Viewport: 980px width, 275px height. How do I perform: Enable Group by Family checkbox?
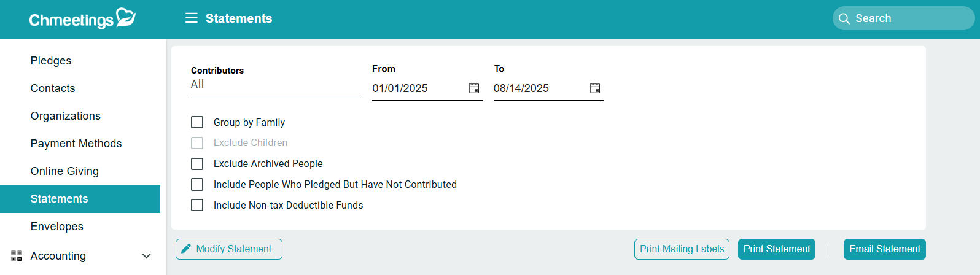pos(197,123)
